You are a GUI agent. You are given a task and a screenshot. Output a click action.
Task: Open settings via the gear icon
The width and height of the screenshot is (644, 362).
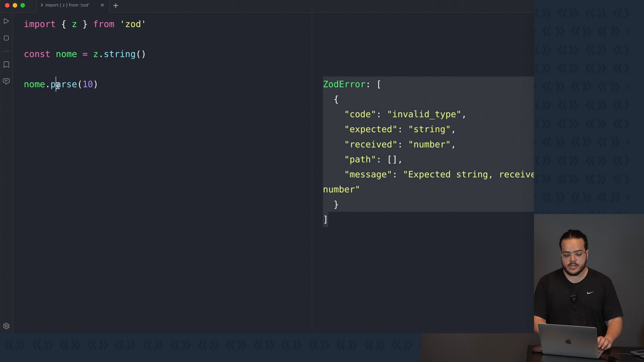tap(6, 326)
